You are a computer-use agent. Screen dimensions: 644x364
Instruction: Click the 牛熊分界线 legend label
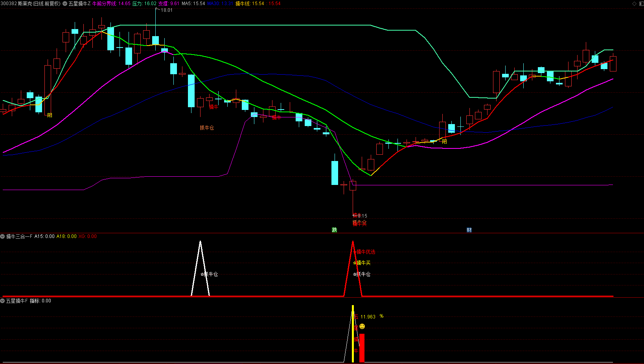(105, 4)
